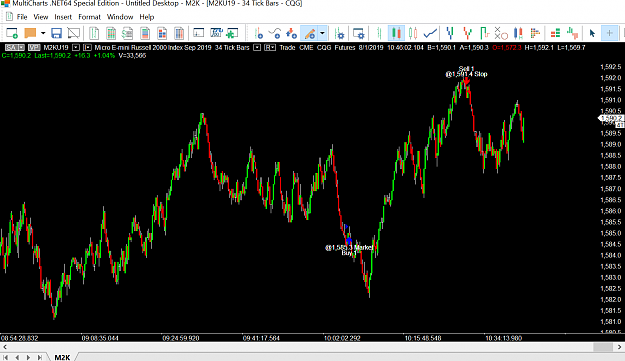Select the highlighted drawing pencil tool
This screenshot has width=625, height=361.
309,33
